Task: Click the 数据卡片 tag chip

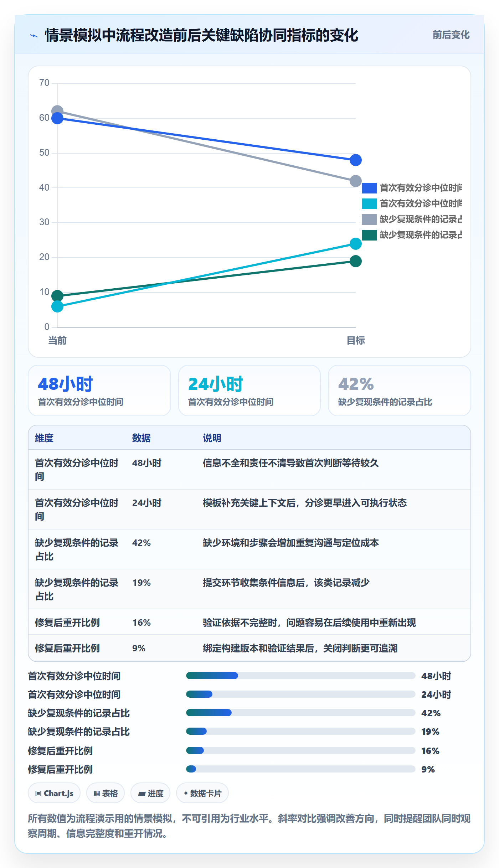Action: click(202, 793)
